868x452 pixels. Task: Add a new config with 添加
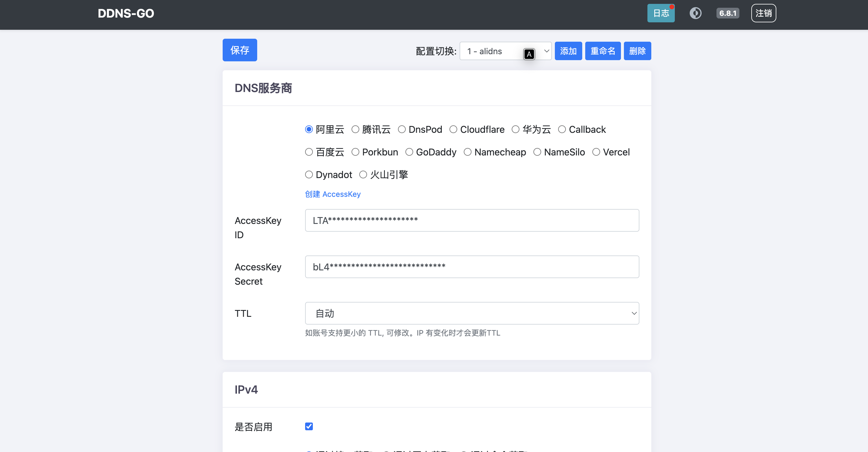pos(568,51)
